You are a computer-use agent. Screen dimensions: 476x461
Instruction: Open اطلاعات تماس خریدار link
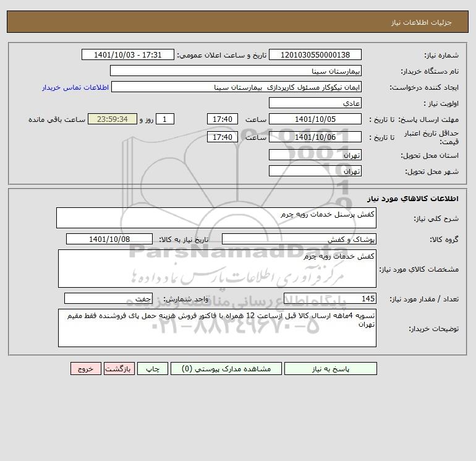[x=75, y=87]
